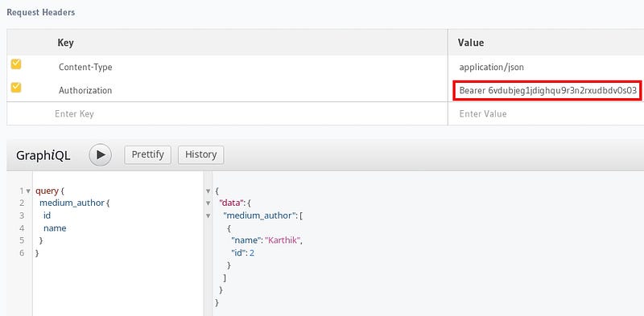This screenshot has width=644, height=316.
Task: Click the Request Headers section title
Action: [41, 13]
